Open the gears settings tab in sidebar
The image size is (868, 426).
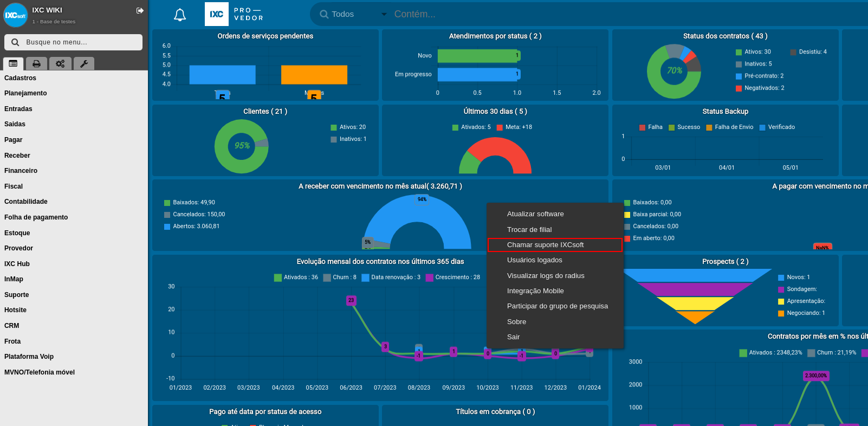60,63
